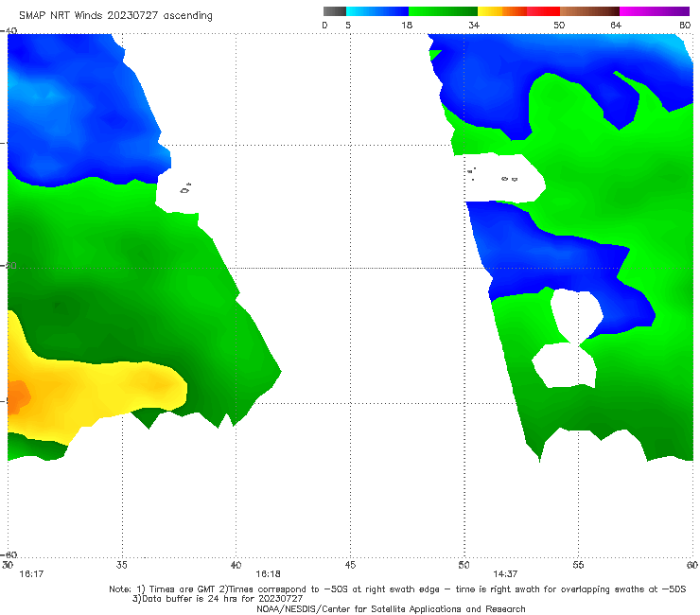The height and width of the screenshot is (615, 700).
Task: Click the latitude label "-60" on the left axis
Action: point(9,554)
